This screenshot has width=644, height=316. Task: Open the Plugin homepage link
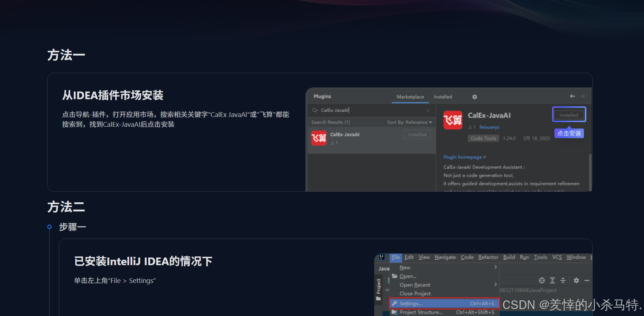(x=464, y=157)
